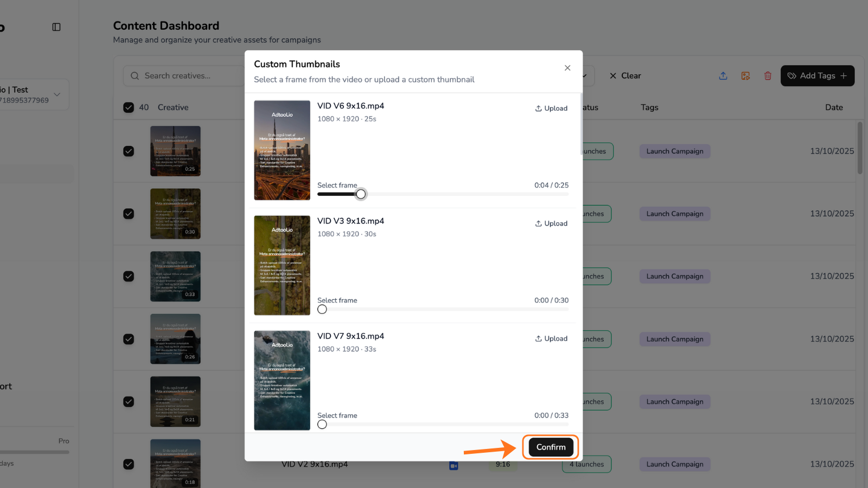Click the VID V3 9x16.mp4 title in dialog
The width and height of the screenshot is (868, 488).
350,221
